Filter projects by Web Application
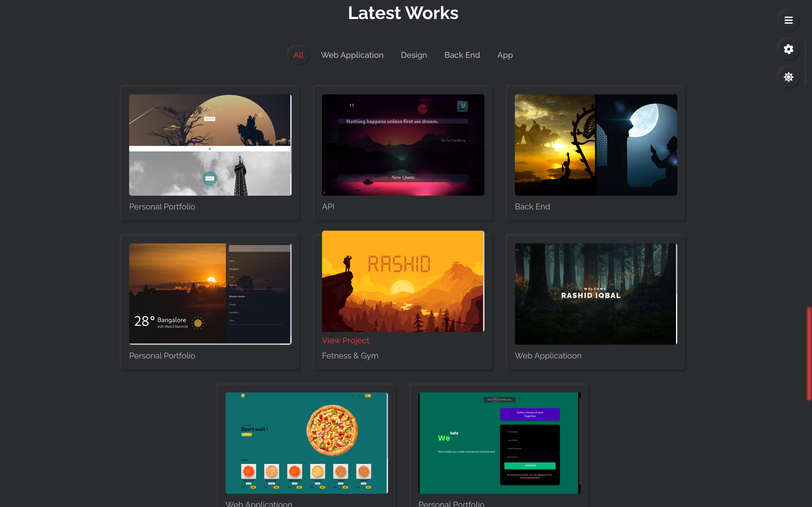Viewport: 812px width, 507px height. 352,55
